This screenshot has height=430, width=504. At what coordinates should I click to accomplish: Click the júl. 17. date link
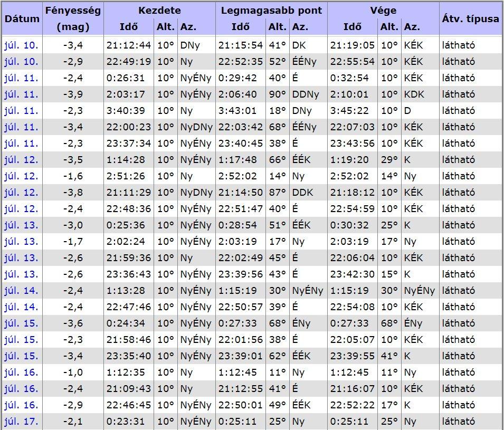click(21, 422)
